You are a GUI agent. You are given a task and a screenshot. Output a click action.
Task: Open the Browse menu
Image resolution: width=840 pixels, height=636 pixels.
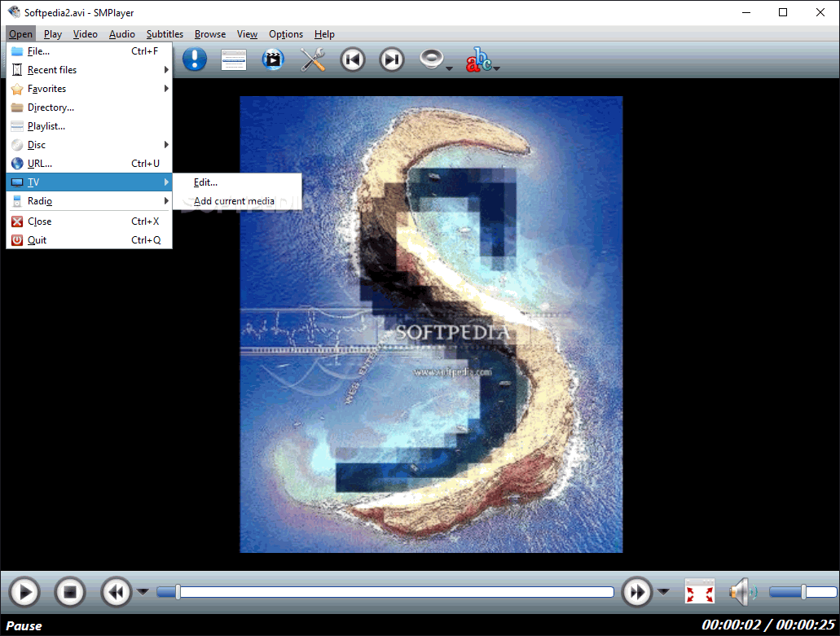tap(210, 33)
